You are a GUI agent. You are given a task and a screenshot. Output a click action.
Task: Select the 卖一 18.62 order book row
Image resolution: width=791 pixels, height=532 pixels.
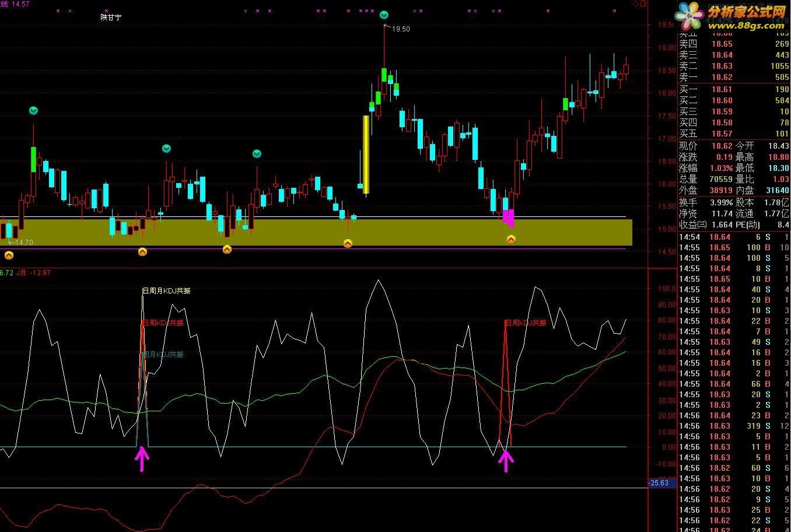(x=734, y=77)
